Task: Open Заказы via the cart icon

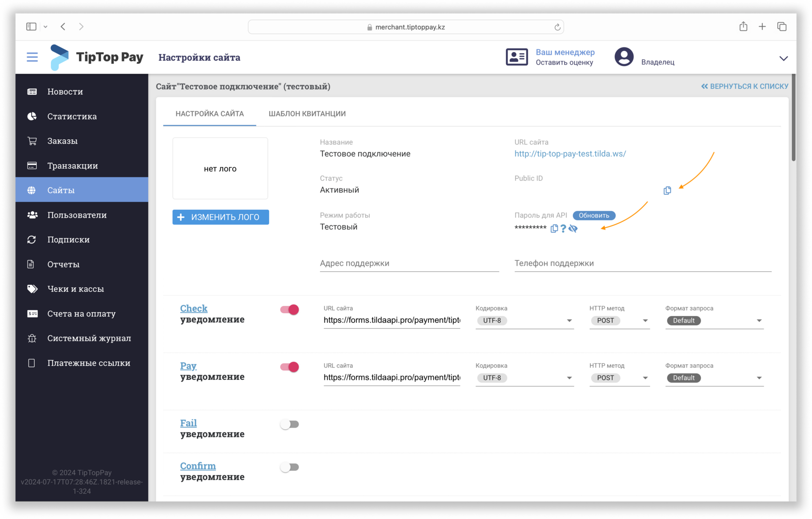Action: [32, 141]
